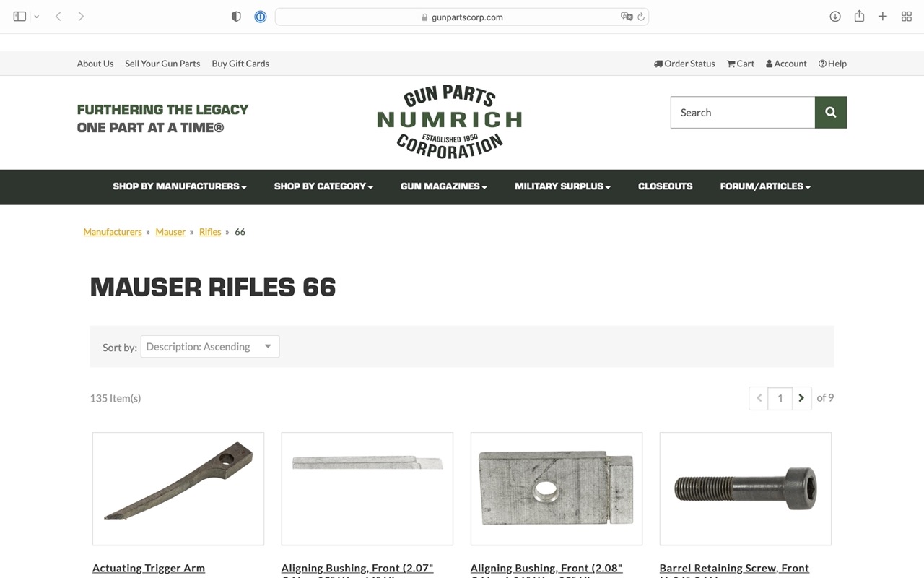The height and width of the screenshot is (578, 924).
Task: Open the Safari sidebar panel icon
Action: coord(19,16)
